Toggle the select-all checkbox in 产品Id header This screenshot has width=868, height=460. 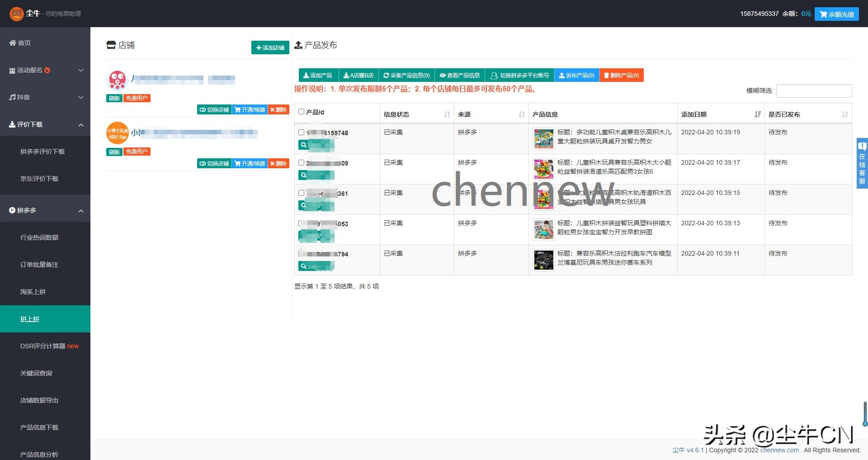(301, 111)
